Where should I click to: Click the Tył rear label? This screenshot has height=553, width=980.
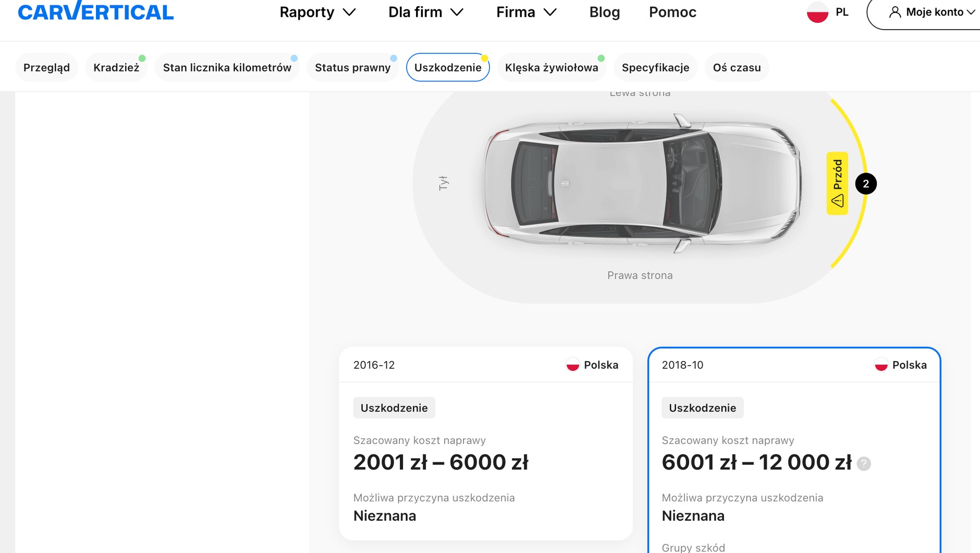pos(443,183)
